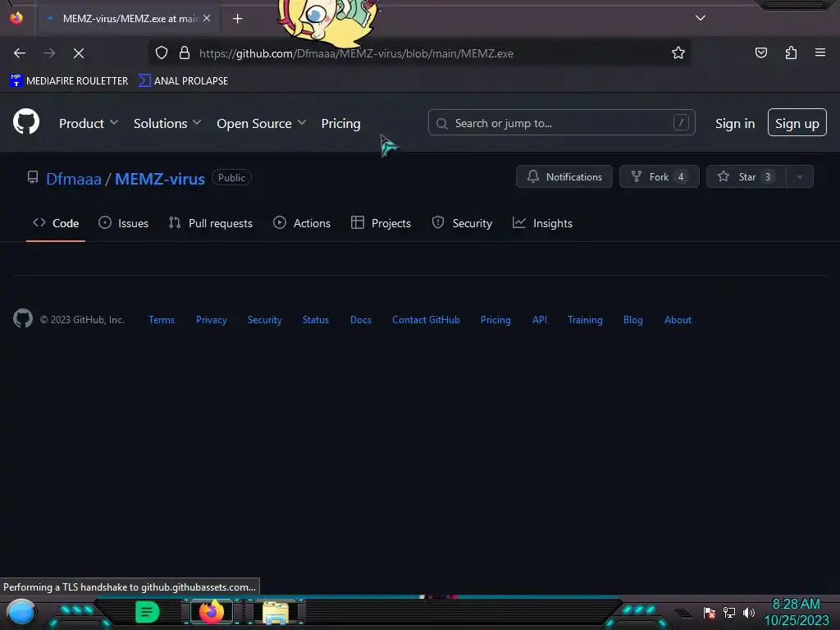Open the Status footer link
840x630 pixels.
click(x=316, y=320)
